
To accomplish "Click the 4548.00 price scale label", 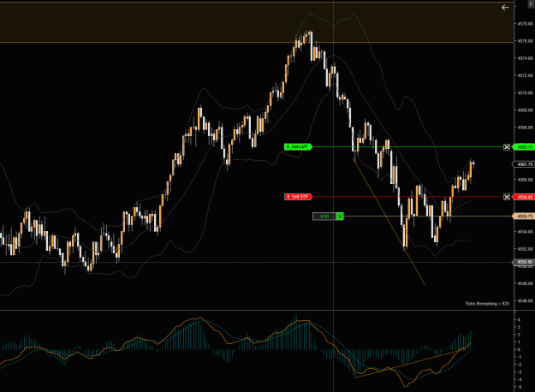I will tap(525, 283).
